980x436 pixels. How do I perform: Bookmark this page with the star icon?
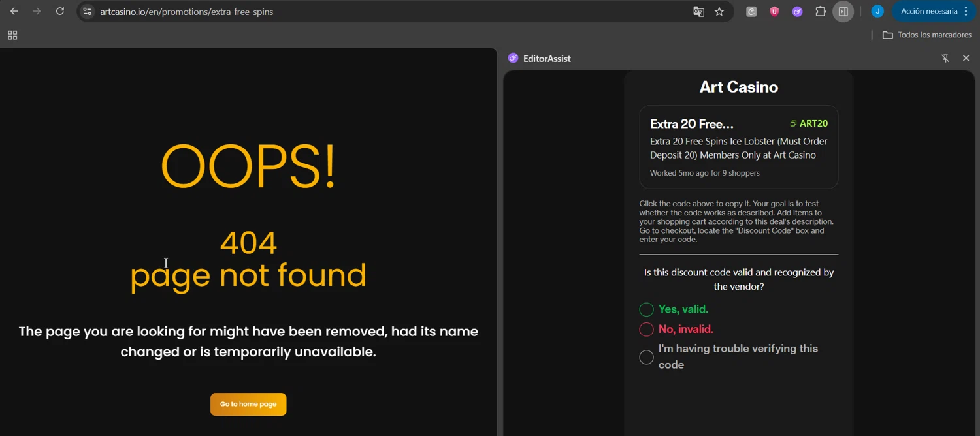(x=719, y=12)
